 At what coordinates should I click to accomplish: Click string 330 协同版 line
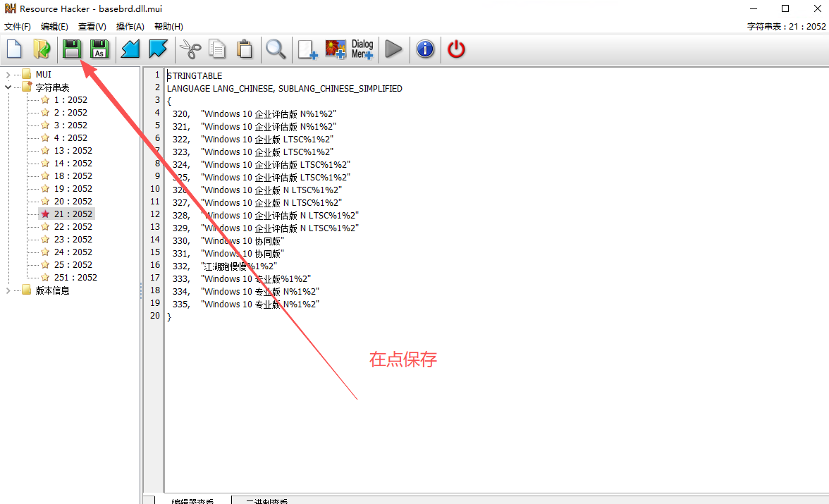[228, 240]
